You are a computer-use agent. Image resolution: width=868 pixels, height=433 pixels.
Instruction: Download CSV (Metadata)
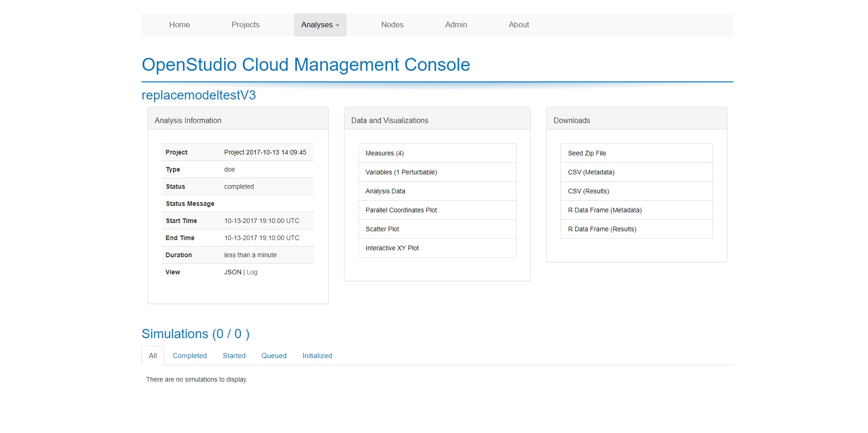click(x=637, y=172)
